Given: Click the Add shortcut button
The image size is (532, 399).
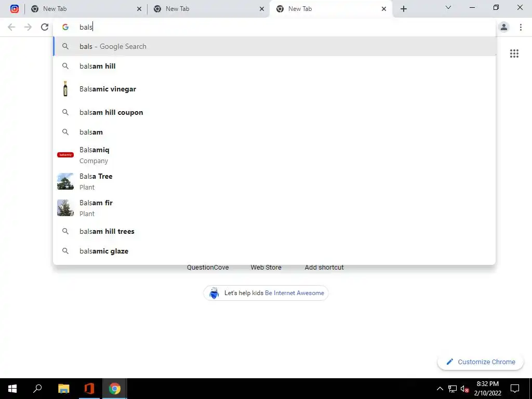Looking at the screenshot, I should pos(324,268).
